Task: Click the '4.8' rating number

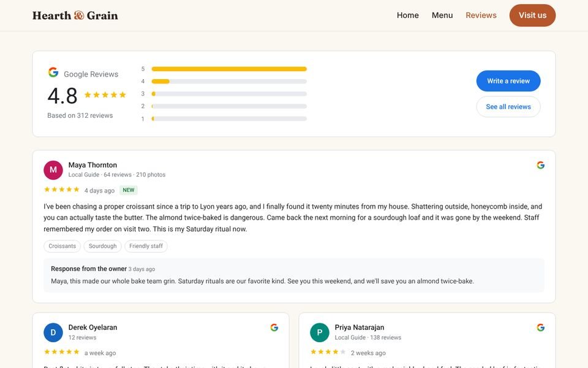Action: click(62, 96)
